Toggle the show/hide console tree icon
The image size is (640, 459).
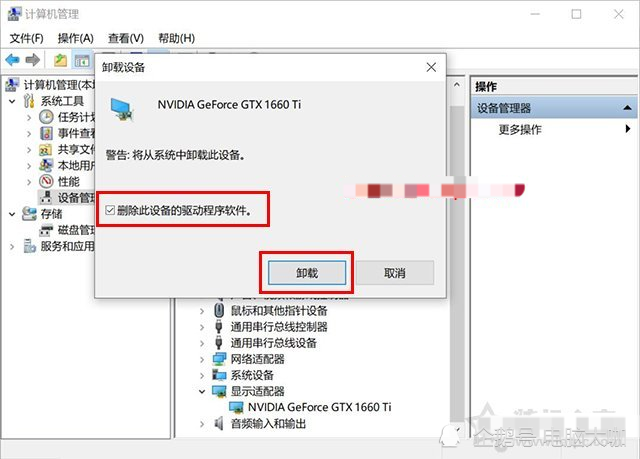click(x=82, y=61)
